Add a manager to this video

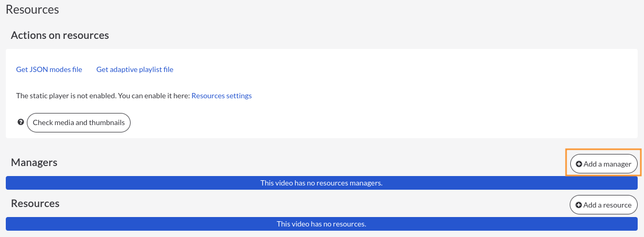(x=604, y=164)
